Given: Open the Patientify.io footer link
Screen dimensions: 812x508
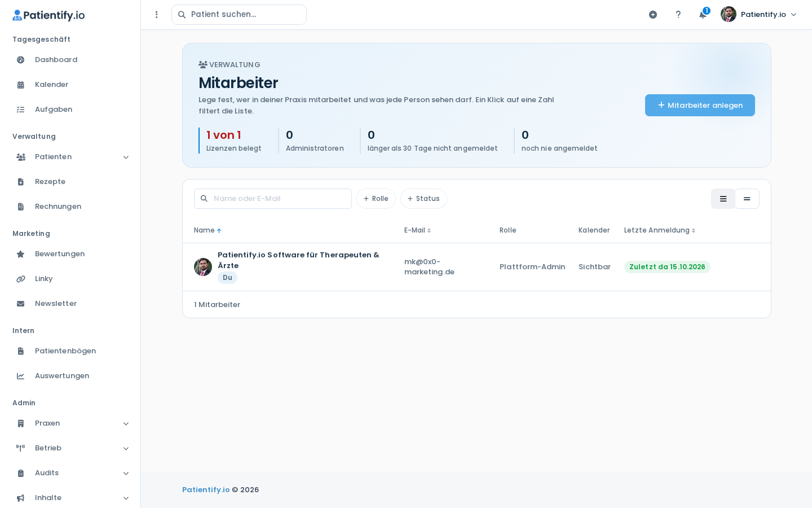Looking at the screenshot, I should click(x=206, y=490).
